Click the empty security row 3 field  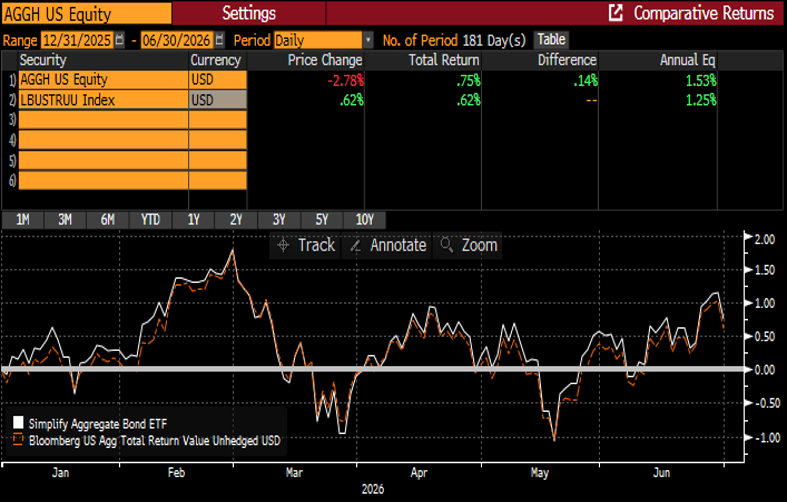(103, 120)
